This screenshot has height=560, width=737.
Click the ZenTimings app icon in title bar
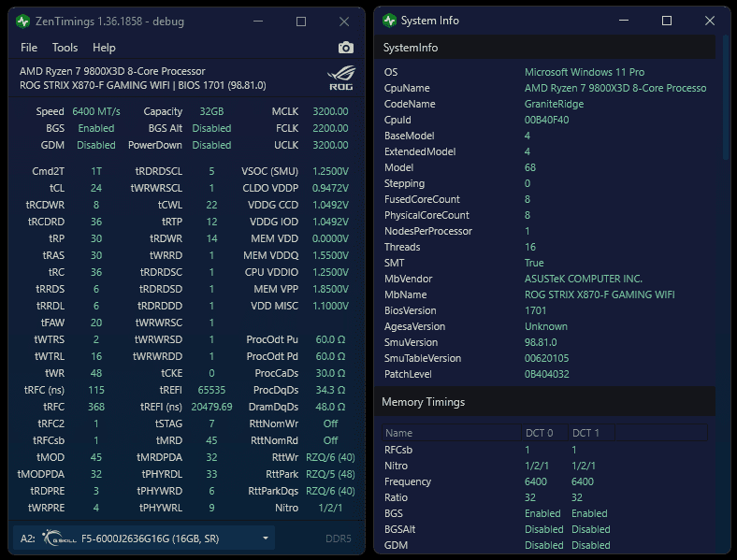(x=22, y=22)
